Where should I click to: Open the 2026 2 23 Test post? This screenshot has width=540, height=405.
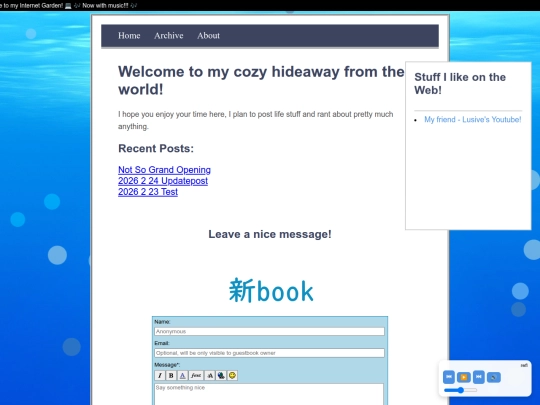point(148,192)
